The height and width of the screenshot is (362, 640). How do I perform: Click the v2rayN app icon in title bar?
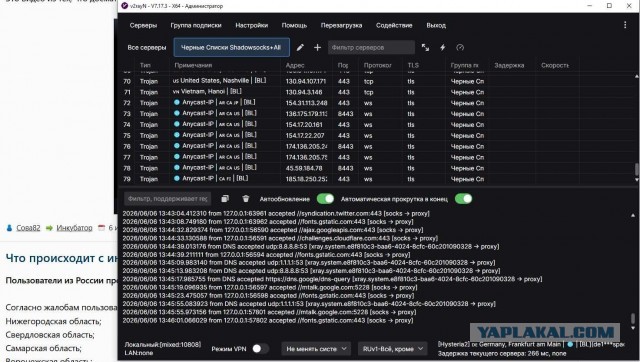click(x=124, y=6)
